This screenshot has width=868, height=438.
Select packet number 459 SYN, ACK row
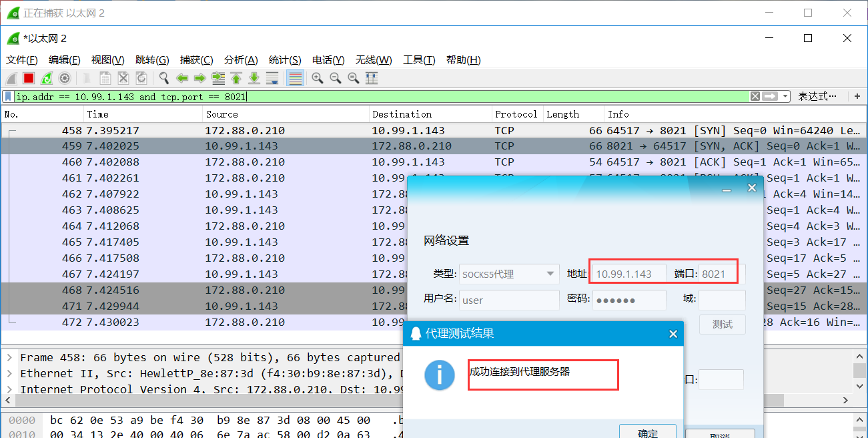pyautogui.click(x=434, y=146)
